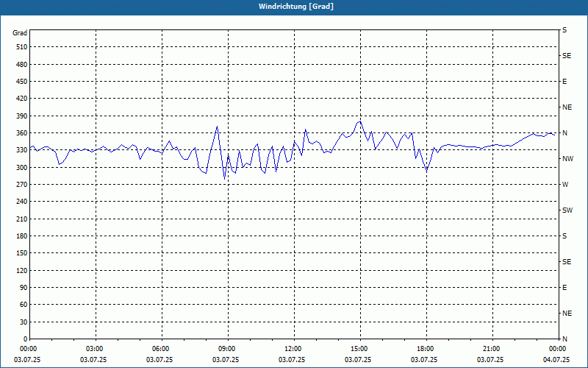Click the 04.07.25 date label
Image resolution: width=588 pixels, height=368 pixels.
click(556, 360)
